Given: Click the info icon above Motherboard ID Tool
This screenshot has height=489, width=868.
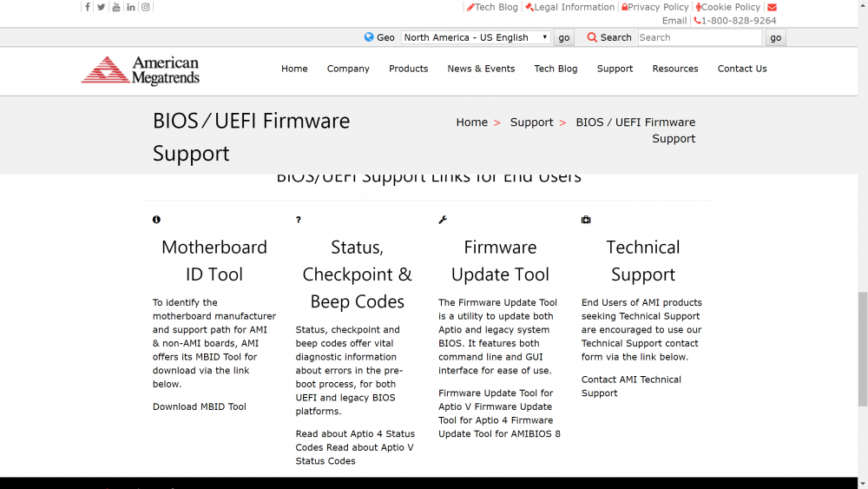Looking at the screenshot, I should click(x=156, y=220).
